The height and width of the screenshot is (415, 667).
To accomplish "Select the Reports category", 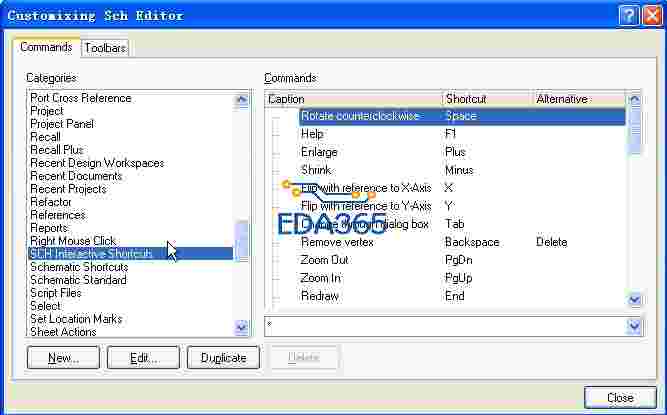I will pos(49,227).
